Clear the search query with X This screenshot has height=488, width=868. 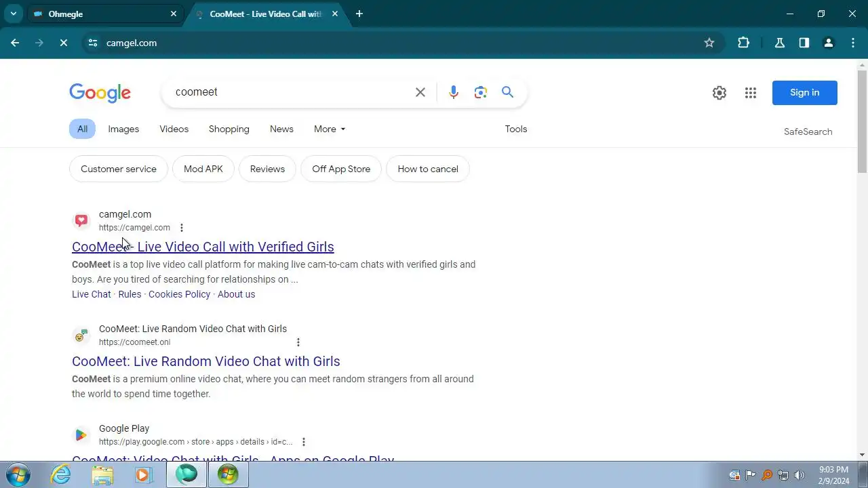click(420, 92)
